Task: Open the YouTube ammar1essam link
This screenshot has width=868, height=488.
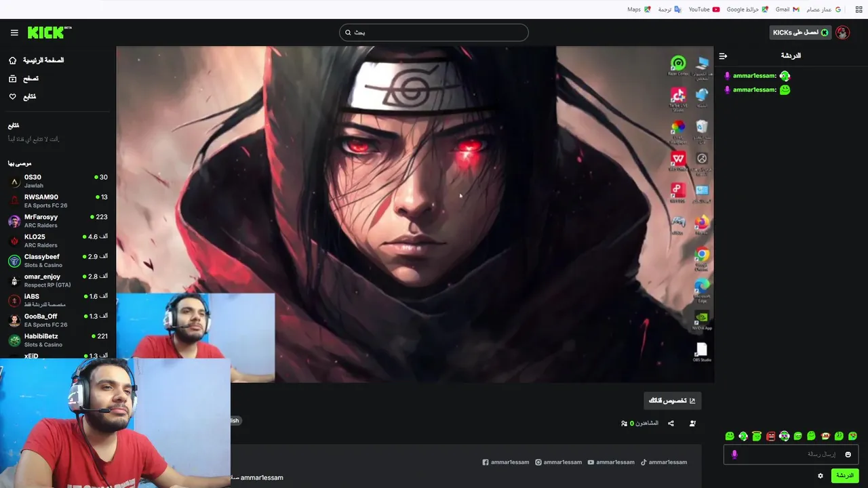Action: [611, 462]
